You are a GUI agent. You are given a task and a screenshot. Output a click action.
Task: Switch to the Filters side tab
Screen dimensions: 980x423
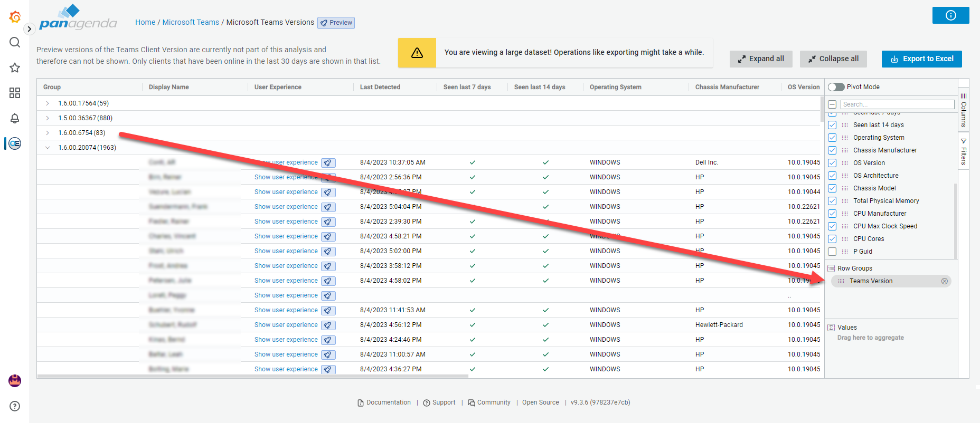tap(964, 151)
